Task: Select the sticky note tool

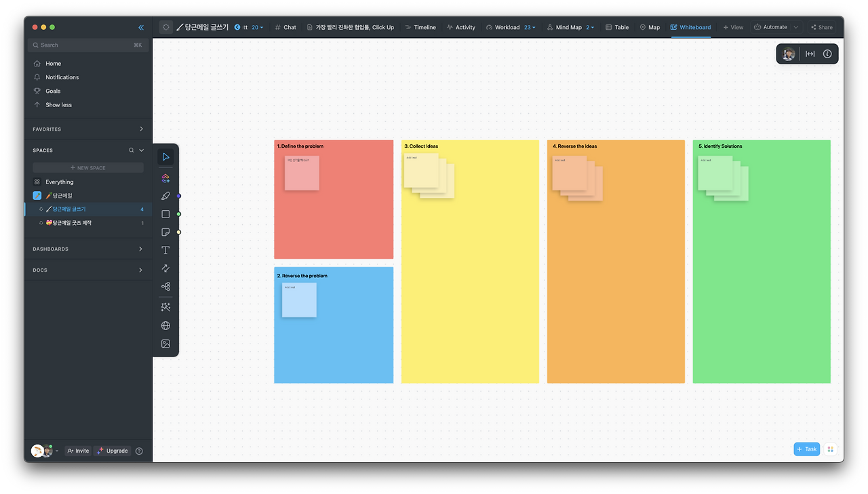Action: (165, 232)
